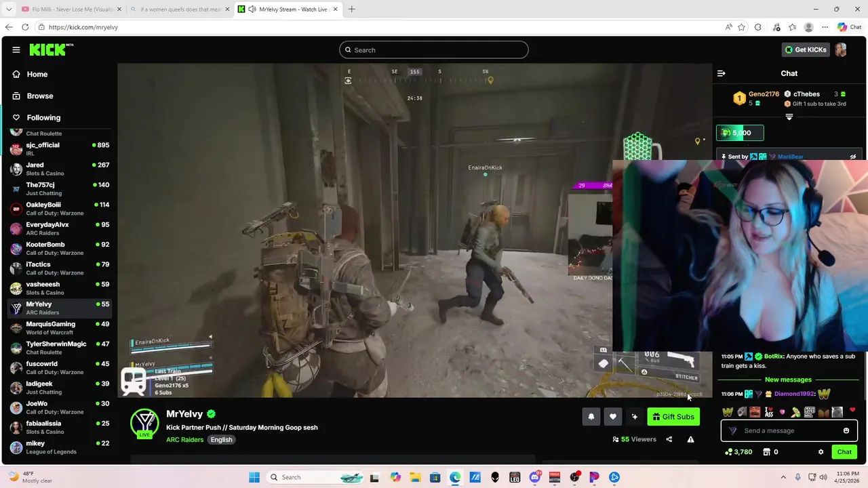Click the red heart emote

[852, 411]
